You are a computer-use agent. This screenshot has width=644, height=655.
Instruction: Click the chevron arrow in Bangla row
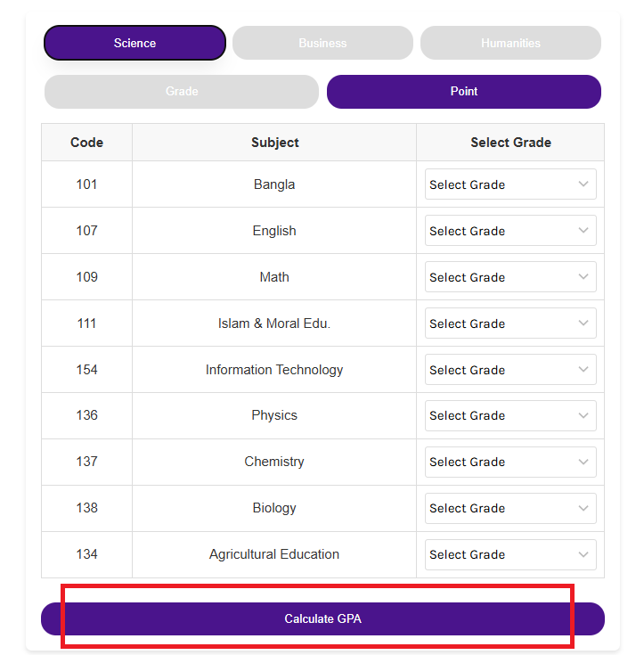click(x=583, y=184)
